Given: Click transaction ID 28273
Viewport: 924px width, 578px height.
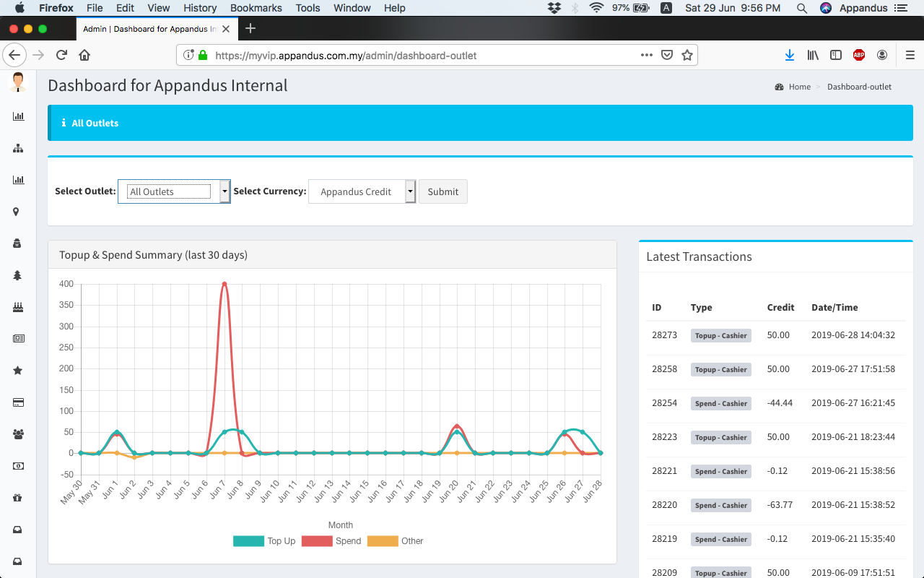Looking at the screenshot, I should [664, 335].
